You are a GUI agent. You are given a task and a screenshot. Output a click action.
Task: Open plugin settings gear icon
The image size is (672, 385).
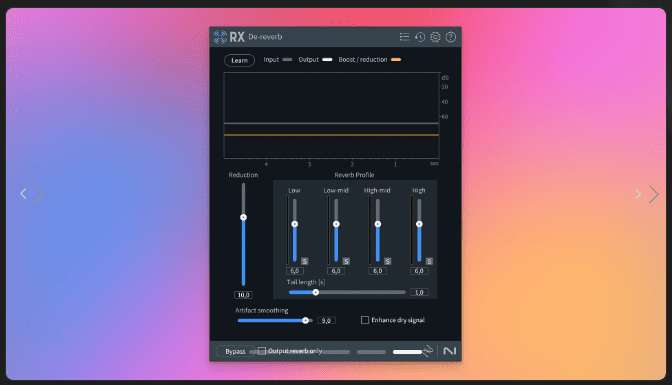[435, 37]
